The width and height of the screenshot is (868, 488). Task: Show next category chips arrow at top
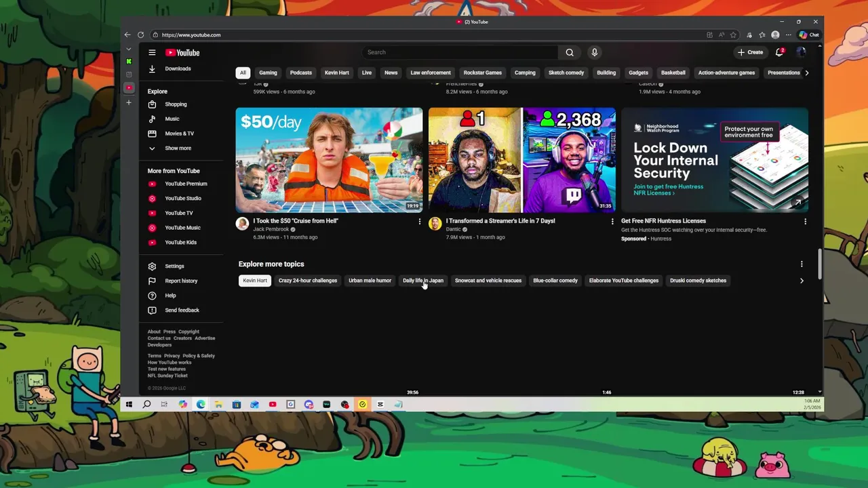(x=806, y=73)
